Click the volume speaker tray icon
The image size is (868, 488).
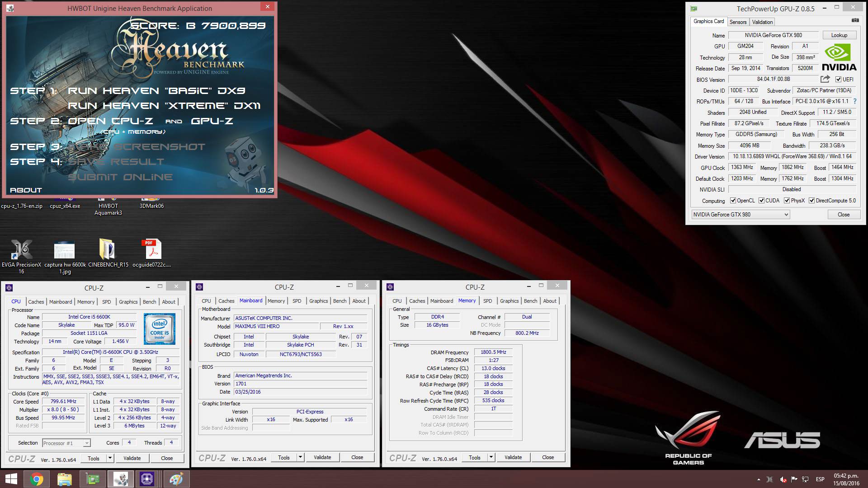[x=783, y=479]
